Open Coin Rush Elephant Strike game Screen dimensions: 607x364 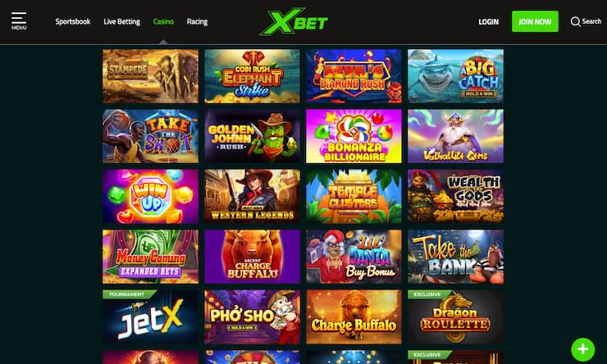pyautogui.click(x=252, y=75)
